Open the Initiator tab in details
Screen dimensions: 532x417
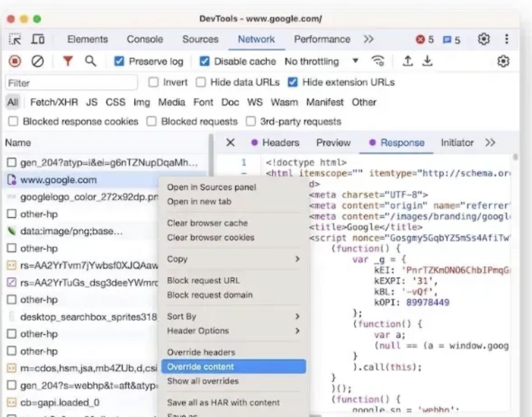[457, 142]
